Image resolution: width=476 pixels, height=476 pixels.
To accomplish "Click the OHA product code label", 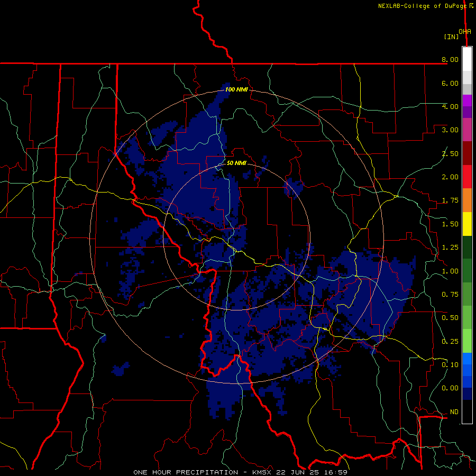I will (465, 32).
